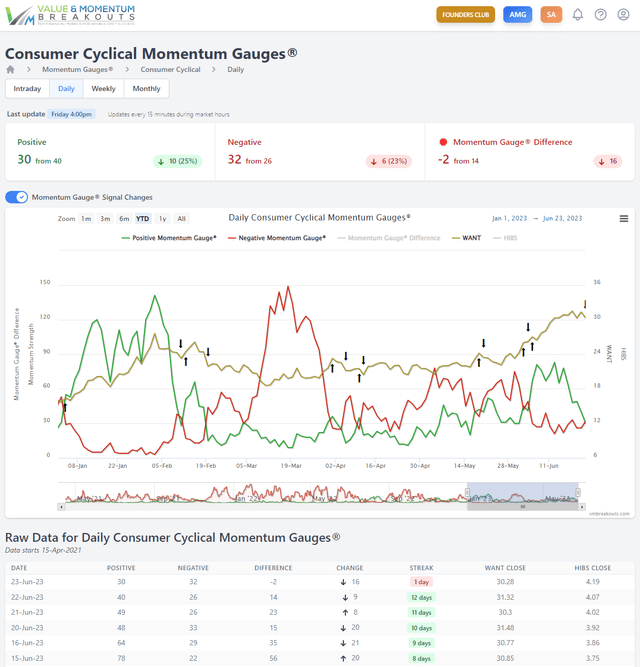Click the CHANGE column header
This screenshot has width=640, height=667.
(x=350, y=568)
